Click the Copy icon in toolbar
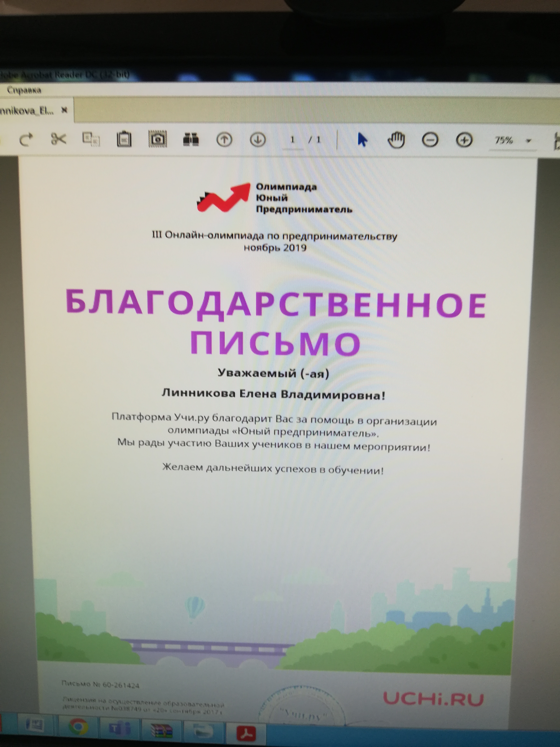This screenshot has height=747, width=560. coord(91,139)
